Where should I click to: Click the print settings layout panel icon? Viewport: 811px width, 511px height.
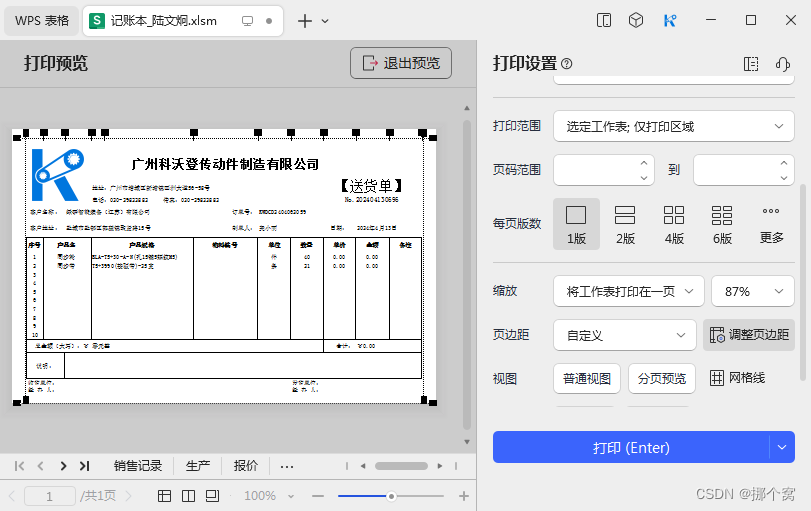point(751,64)
